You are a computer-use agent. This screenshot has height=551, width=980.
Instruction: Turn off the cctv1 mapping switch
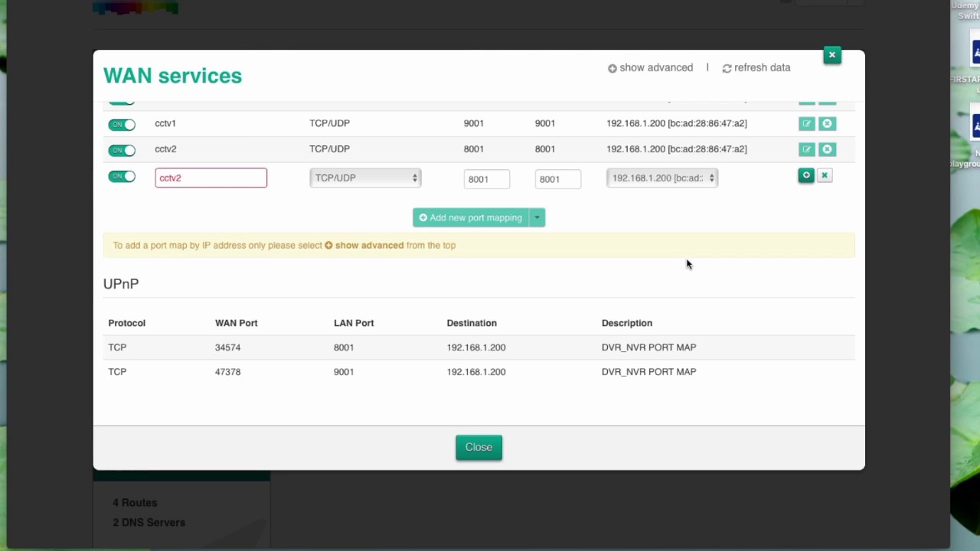pyautogui.click(x=122, y=125)
